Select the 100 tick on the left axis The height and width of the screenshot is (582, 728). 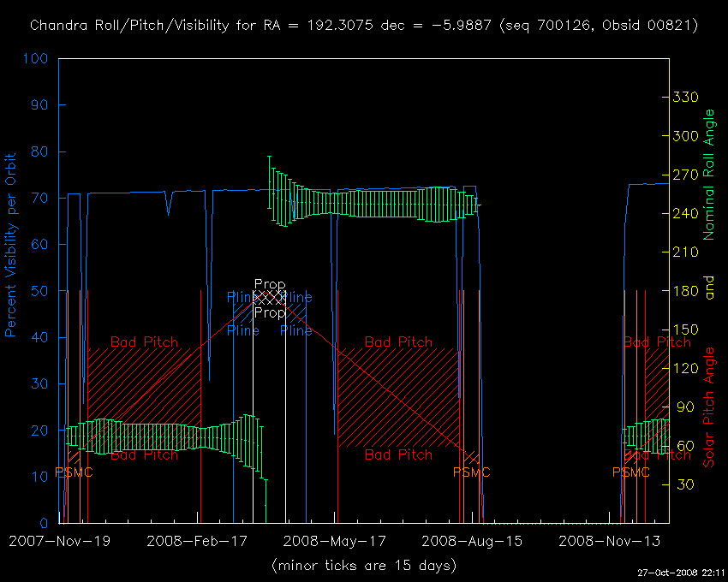36,59
